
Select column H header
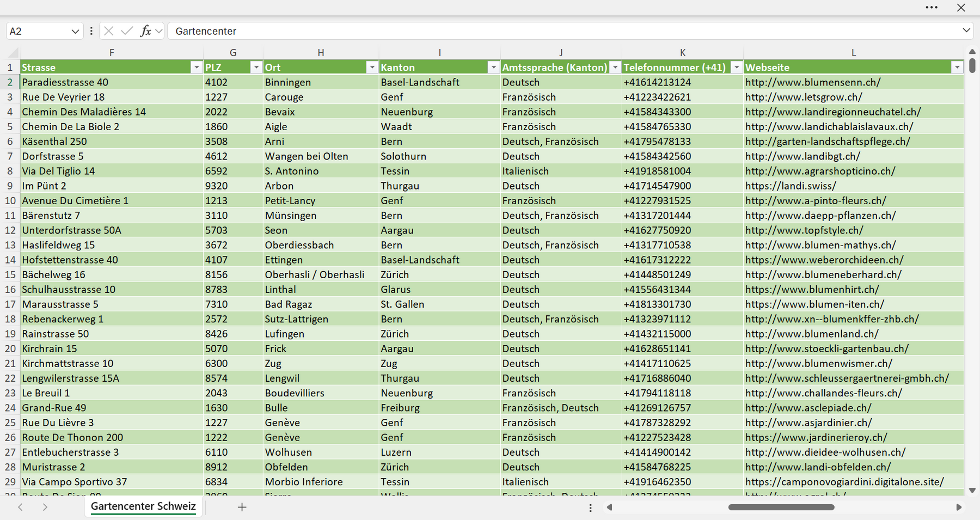pos(321,53)
